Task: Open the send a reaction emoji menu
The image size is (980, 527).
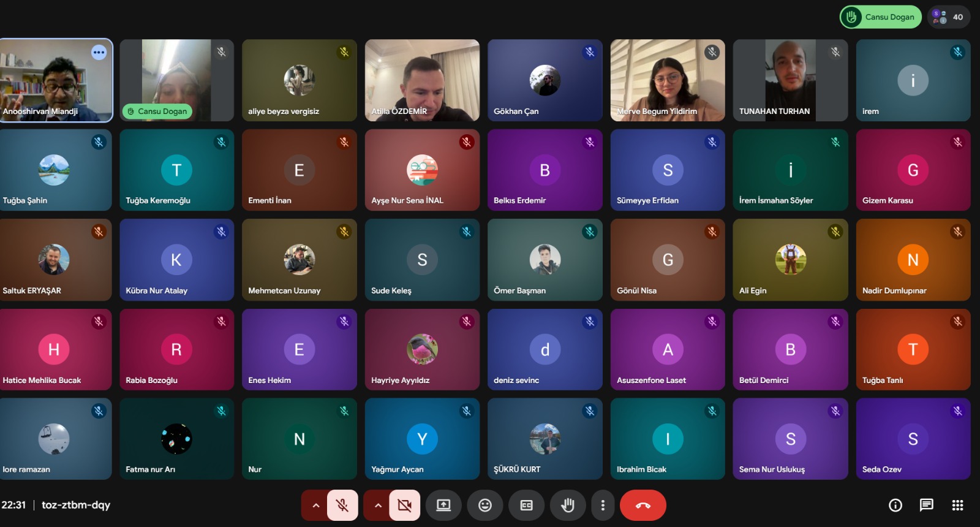Action: pos(484,505)
